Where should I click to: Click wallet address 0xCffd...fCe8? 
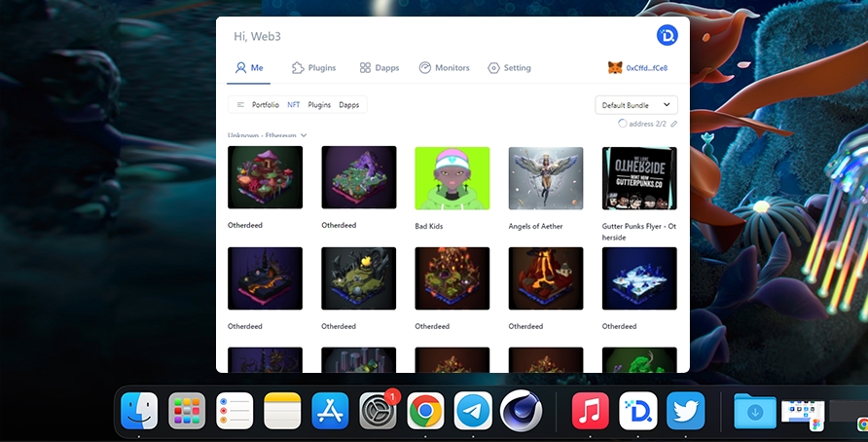(x=646, y=68)
